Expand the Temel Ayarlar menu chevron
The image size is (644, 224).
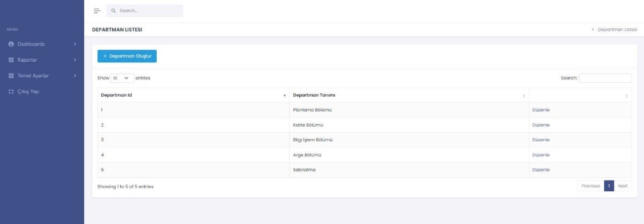click(x=75, y=76)
